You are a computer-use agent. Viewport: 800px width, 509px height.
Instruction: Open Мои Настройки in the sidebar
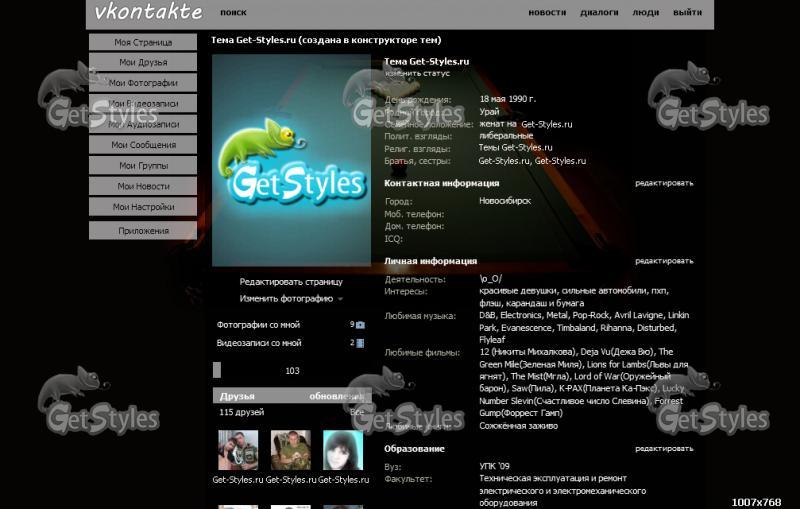(x=143, y=207)
